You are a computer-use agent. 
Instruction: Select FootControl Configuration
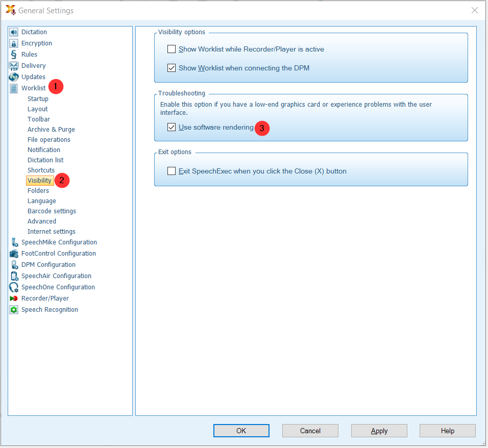point(59,253)
